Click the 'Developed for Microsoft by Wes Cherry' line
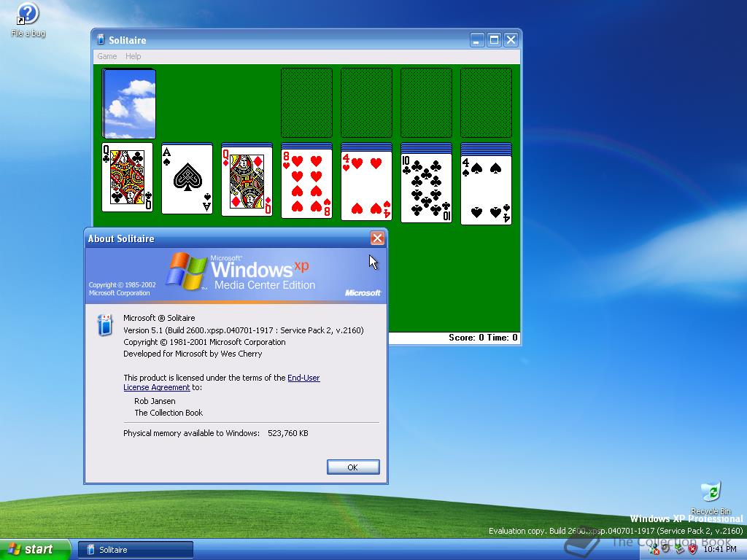 coord(193,354)
